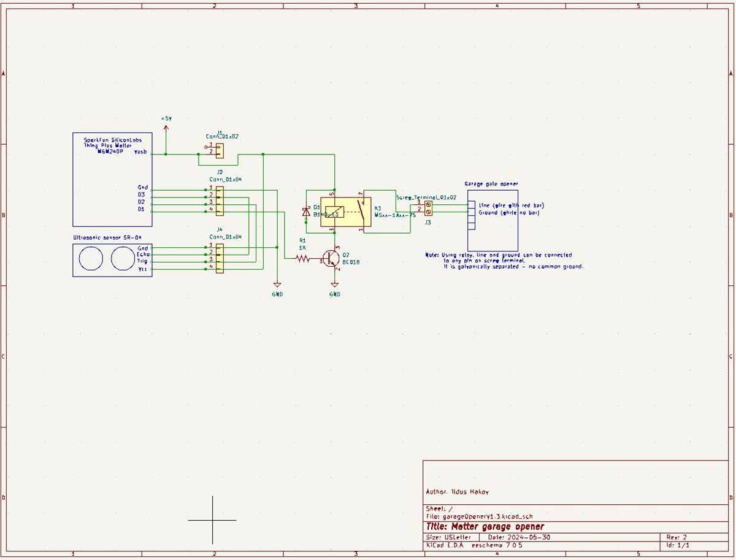Click 'Ground (white no bar)' label
Screen dimensions: 736x560
coord(508,212)
